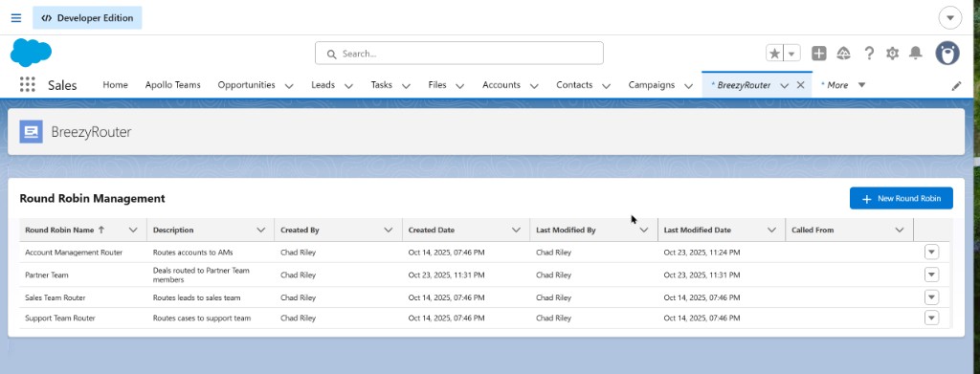The height and width of the screenshot is (374, 980).
Task: Close the BreezyRouter tab
Action: (800, 85)
